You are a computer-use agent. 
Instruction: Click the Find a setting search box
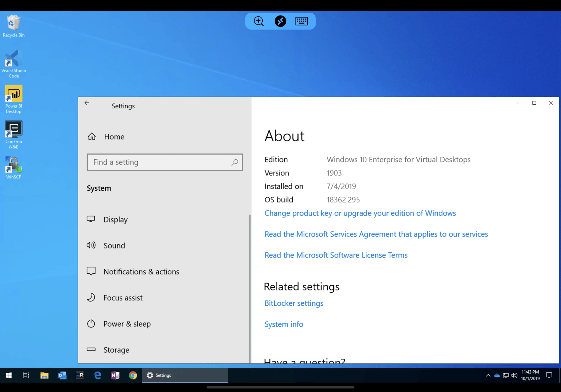[x=165, y=162]
